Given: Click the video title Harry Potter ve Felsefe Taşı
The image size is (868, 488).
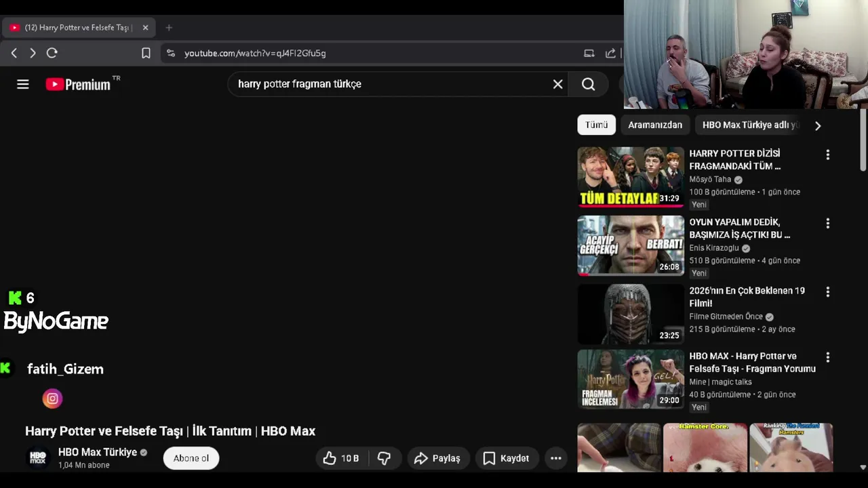Looking at the screenshot, I should point(170,431).
